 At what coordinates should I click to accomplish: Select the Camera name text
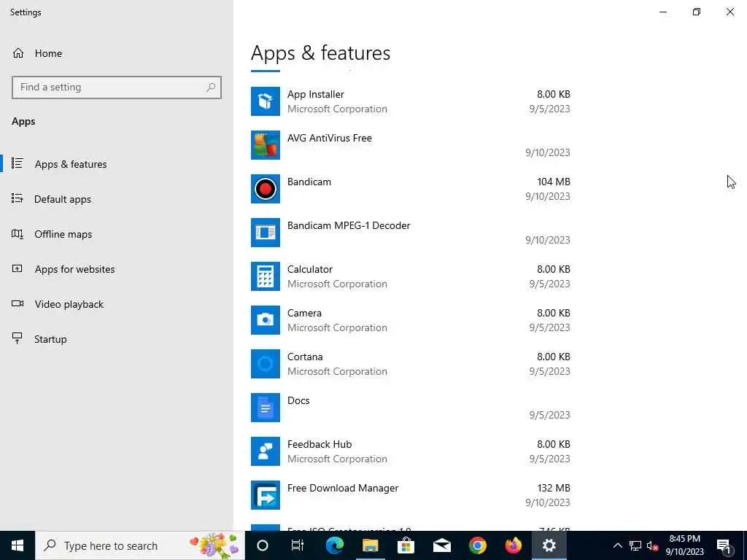304,314
